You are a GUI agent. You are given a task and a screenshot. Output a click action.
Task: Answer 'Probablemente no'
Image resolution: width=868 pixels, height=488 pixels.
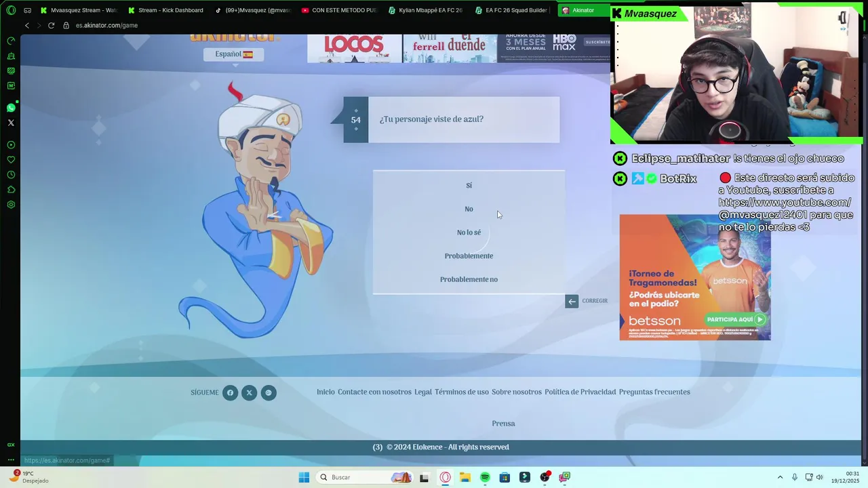(x=469, y=279)
